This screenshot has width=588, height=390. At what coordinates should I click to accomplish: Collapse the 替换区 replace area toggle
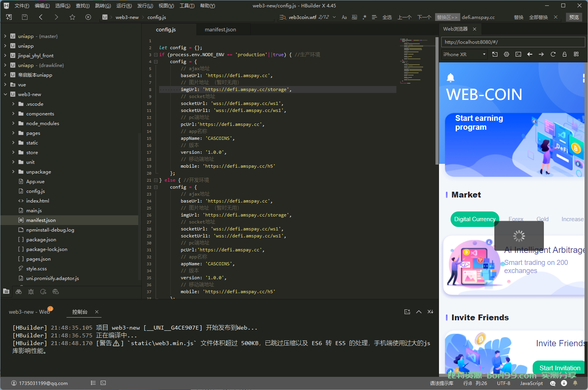tap(447, 17)
